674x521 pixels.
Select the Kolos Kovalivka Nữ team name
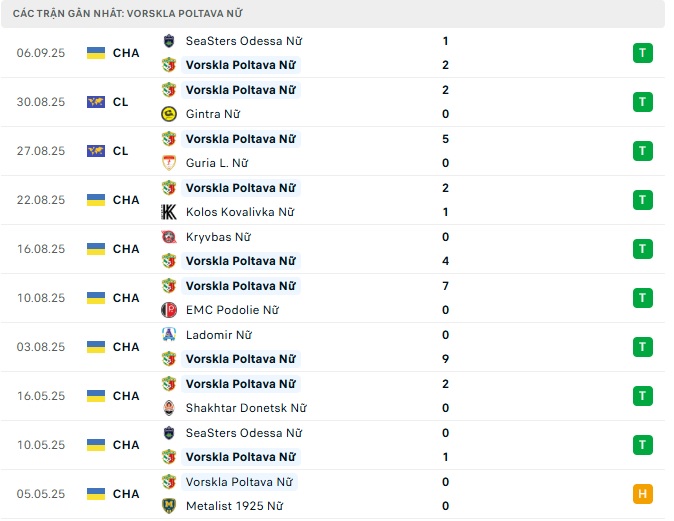click(240, 212)
